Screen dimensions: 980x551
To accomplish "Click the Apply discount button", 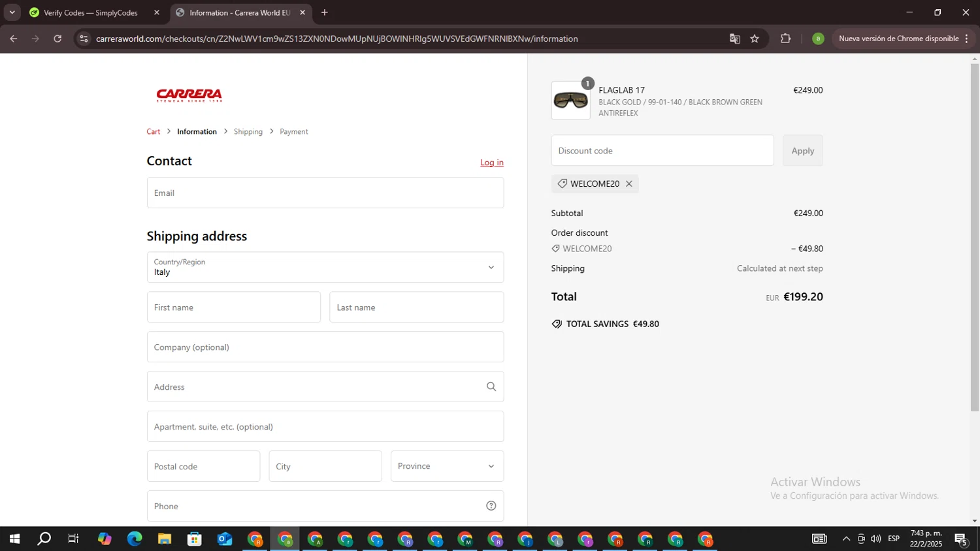I will point(803,151).
